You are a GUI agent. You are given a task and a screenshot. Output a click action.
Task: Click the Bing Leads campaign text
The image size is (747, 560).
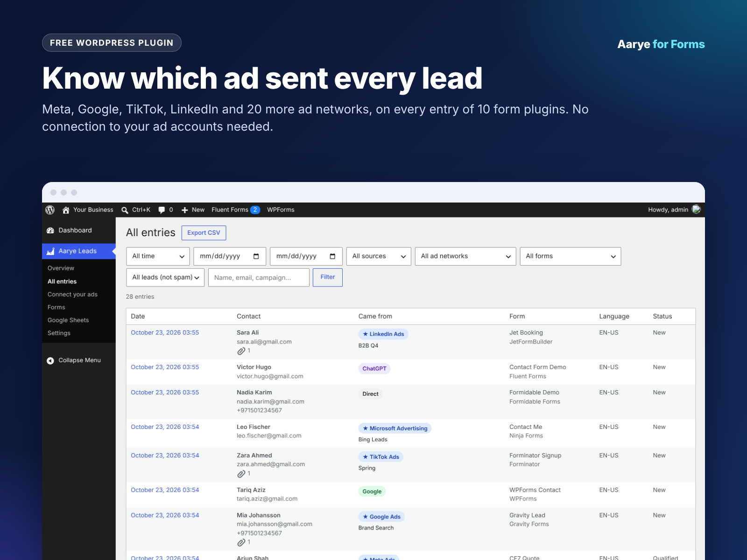[373, 440]
